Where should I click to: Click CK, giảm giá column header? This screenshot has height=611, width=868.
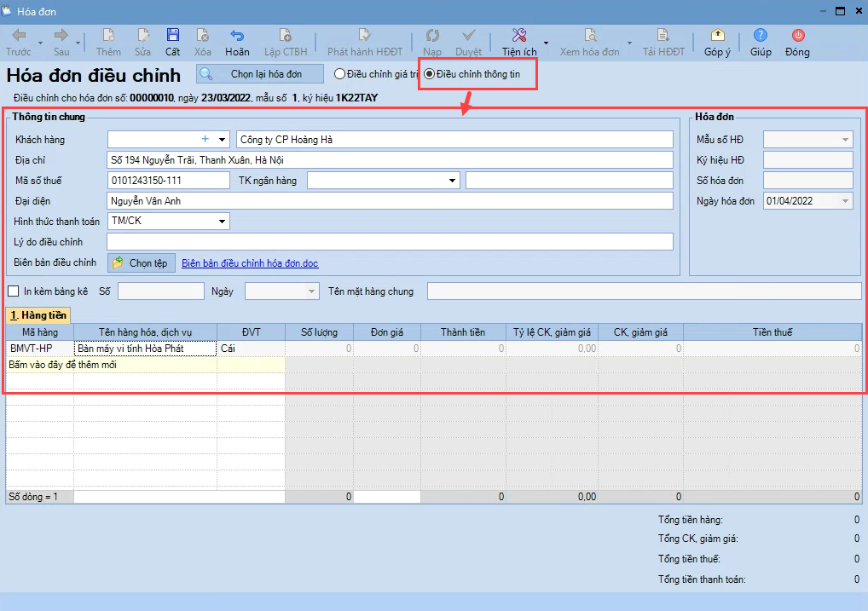click(640, 332)
